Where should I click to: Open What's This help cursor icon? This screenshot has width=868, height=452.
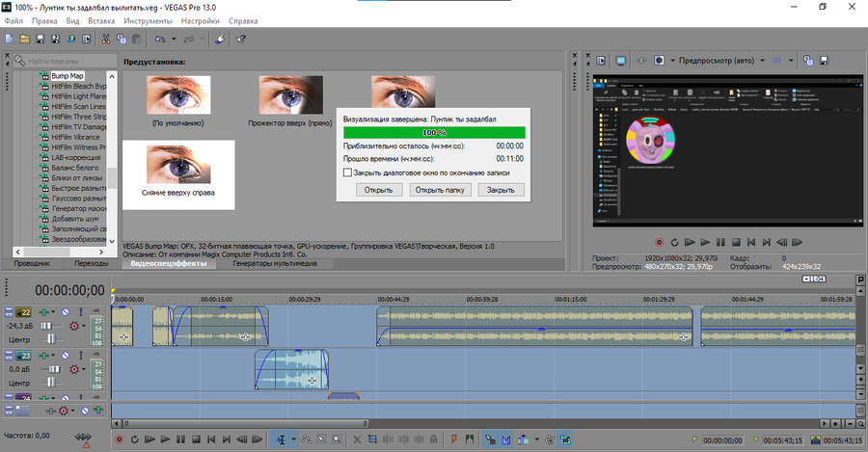[x=241, y=39]
